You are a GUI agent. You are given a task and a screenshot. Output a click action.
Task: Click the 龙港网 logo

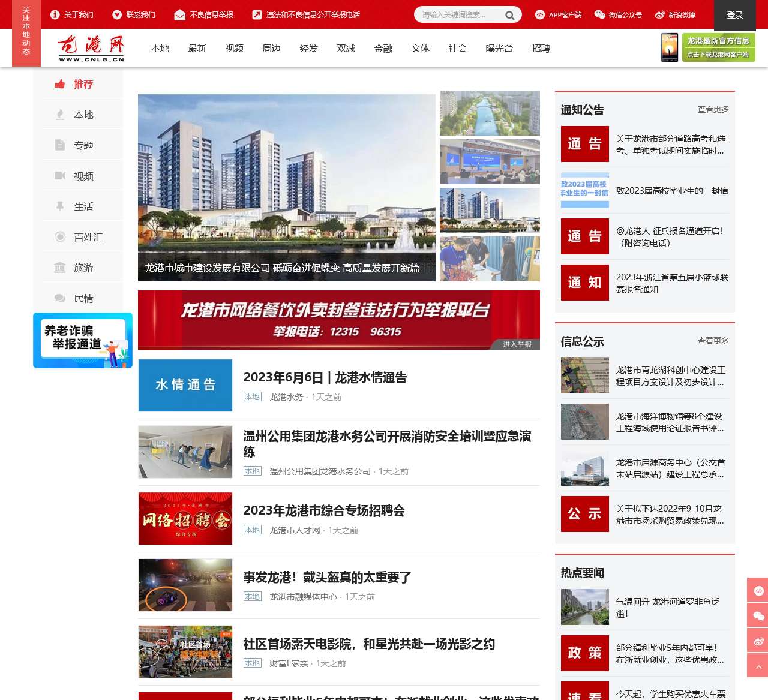pyautogui.click(x=91, y=48)
